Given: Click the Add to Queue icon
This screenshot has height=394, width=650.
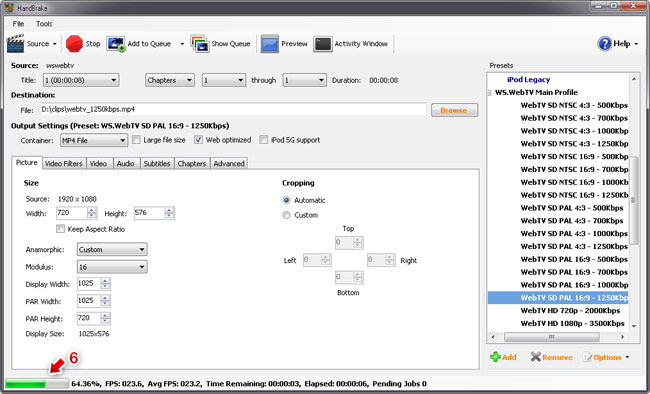Looking at the screenshot, I should pyautogui.click(x=116, y=44).
